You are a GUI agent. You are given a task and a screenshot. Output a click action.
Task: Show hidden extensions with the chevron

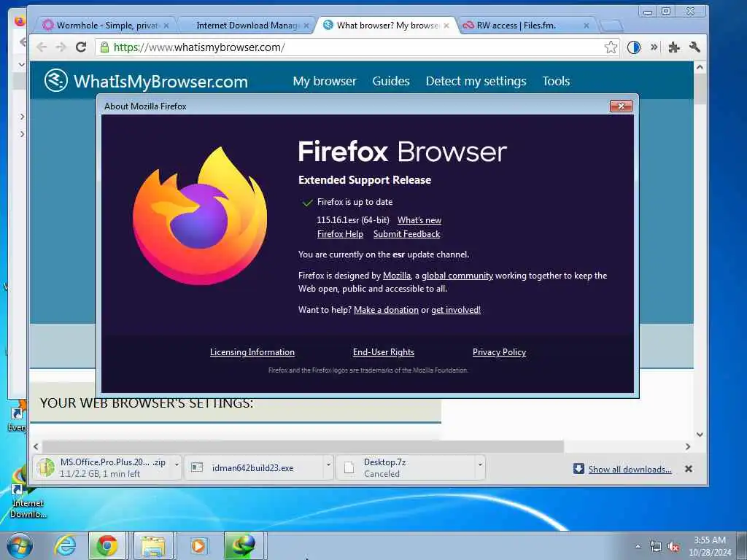(x=654, y=47)
